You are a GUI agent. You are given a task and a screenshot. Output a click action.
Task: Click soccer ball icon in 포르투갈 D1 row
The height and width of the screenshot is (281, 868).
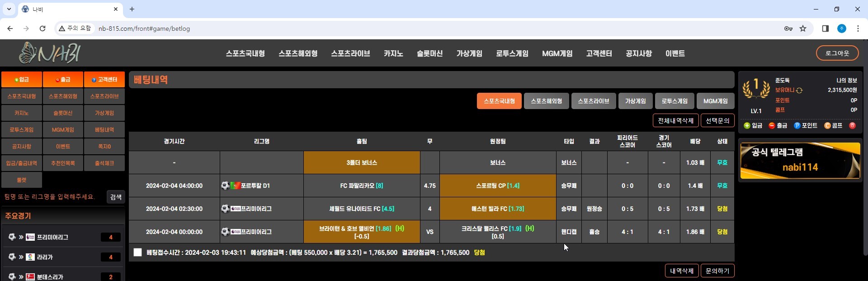click(225, 186)
